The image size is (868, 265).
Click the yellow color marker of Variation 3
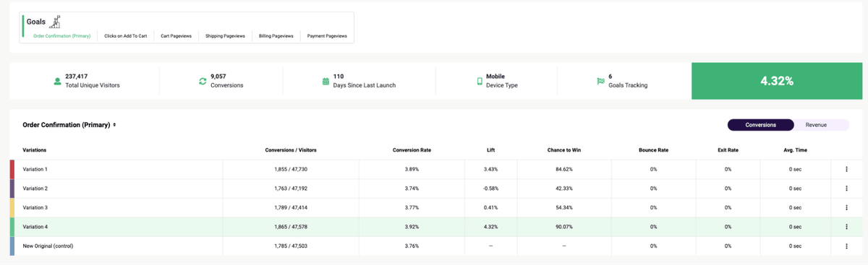[12, 207]
